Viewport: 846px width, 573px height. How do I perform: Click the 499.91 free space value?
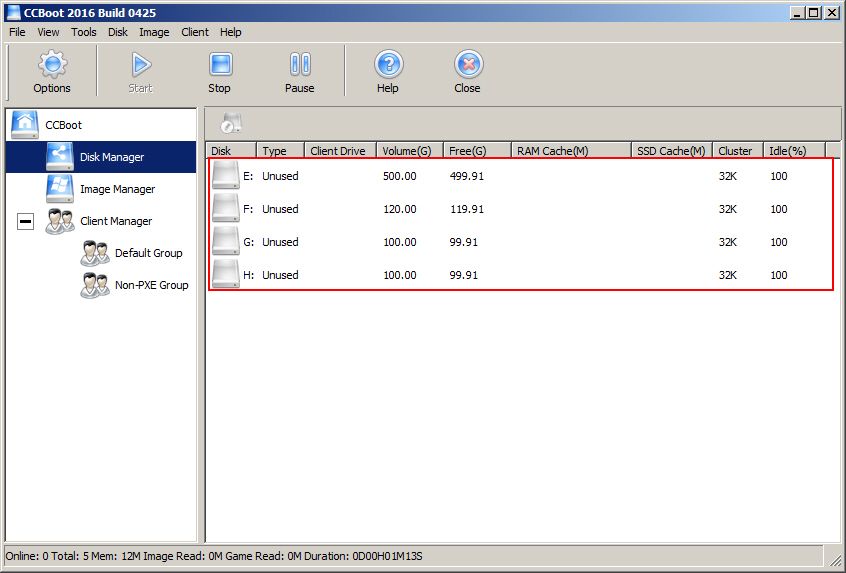pos(467,176)
